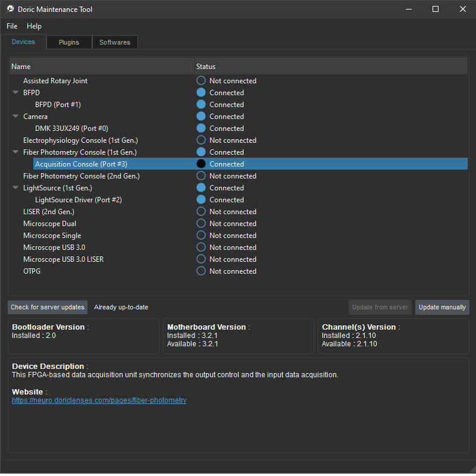The width and height of the screenshot is (476, 476).
Task: Switch to the Softwares tab
Action: coord(115,42)
